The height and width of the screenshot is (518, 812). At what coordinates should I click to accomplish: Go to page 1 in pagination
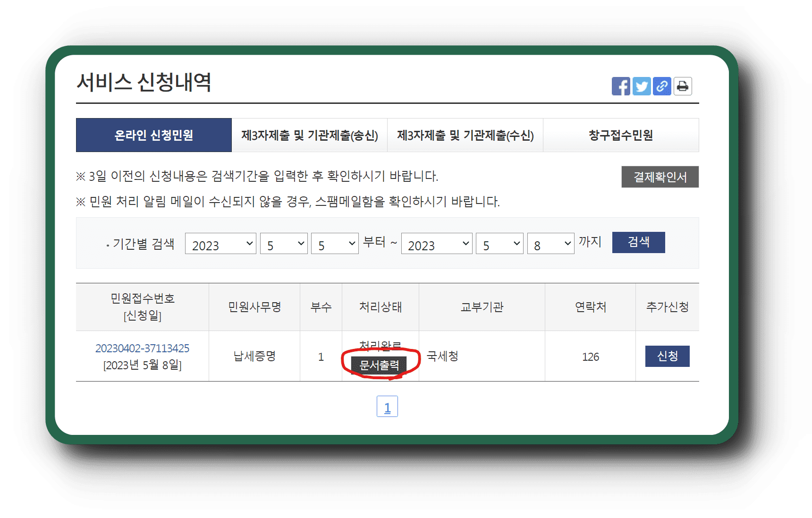[x=387, y=407]
